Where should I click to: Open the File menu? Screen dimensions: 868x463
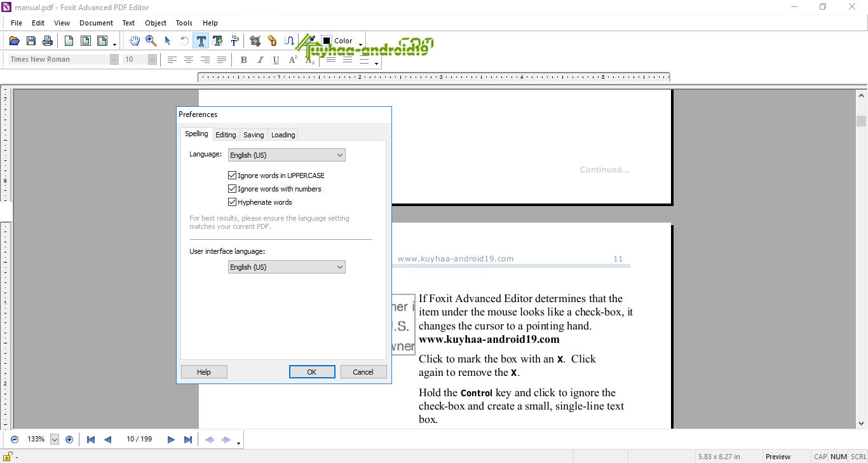click(x=17, y=23)
